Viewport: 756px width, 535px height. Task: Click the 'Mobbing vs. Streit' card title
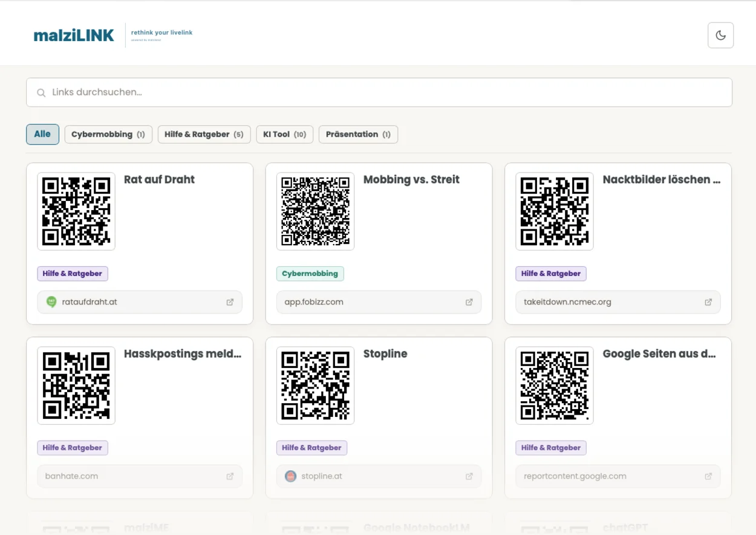[411, 180]
